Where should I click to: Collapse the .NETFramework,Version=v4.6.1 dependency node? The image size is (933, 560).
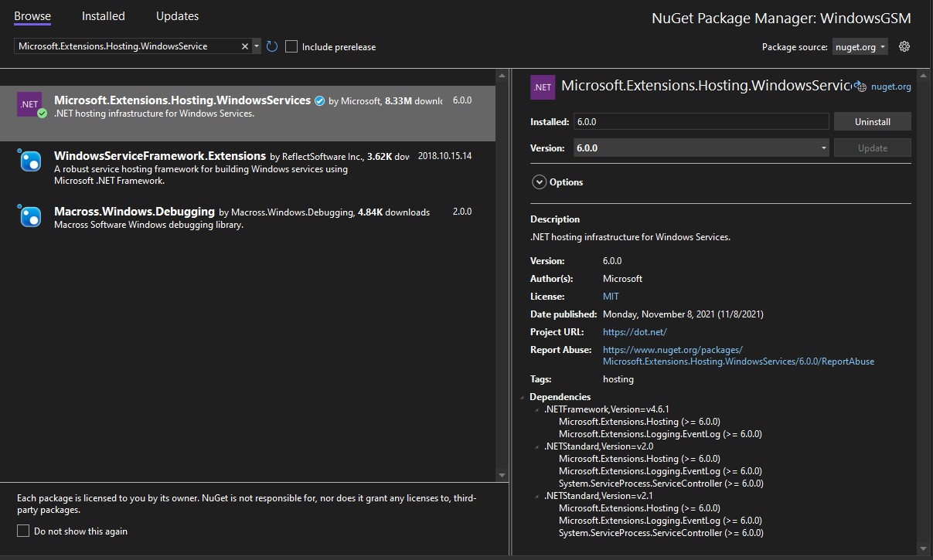coord(537,409)
